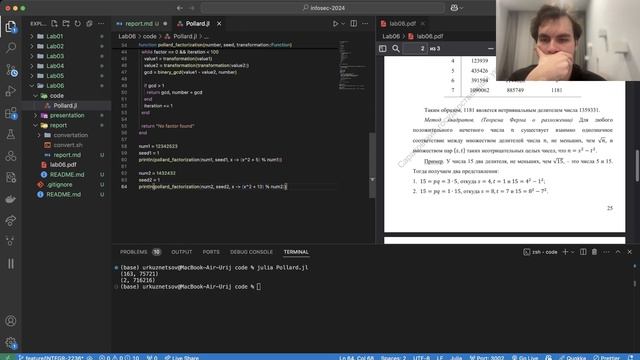Create a new file in Explorer header
Screen dimensions: 640x360
(x=54, y=24)
